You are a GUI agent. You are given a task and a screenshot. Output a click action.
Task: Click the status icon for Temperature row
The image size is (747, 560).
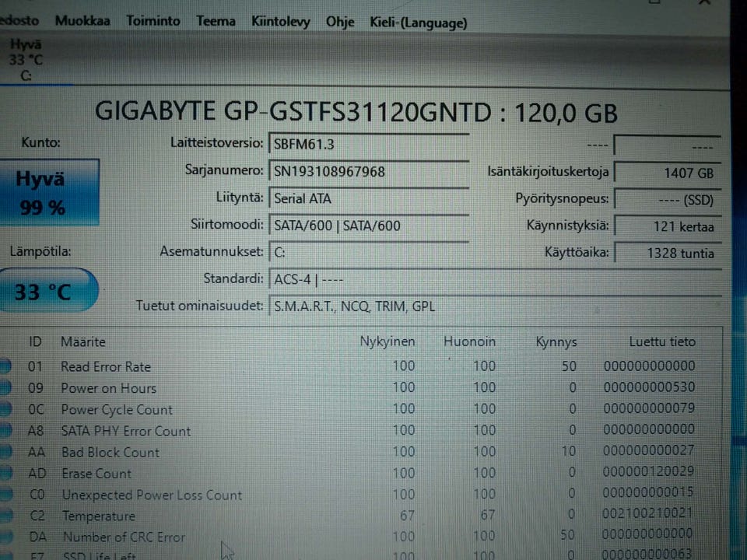click(x=5, y=515)
